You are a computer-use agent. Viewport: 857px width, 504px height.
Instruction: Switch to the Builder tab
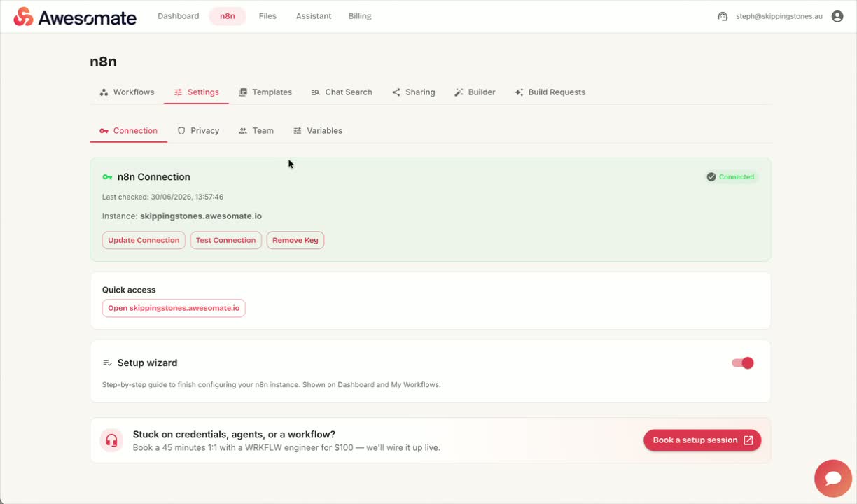475,92
